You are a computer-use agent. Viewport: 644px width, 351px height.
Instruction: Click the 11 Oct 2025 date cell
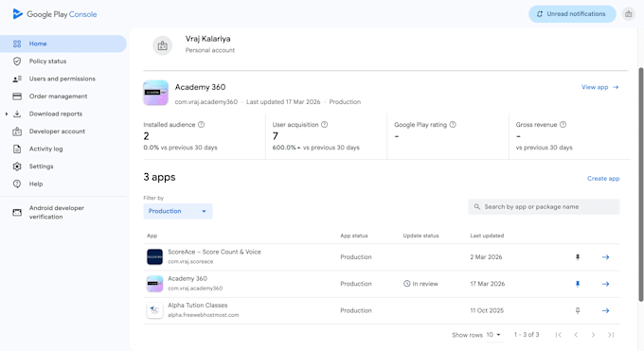[x=487, y=310]
